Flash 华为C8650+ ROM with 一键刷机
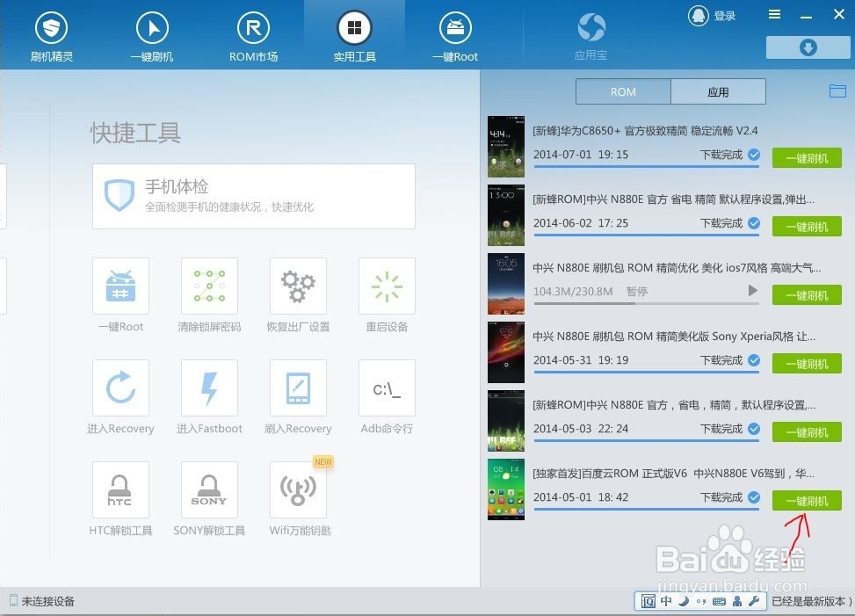This screenshot has height=616, width=855. tap(807, 158)
